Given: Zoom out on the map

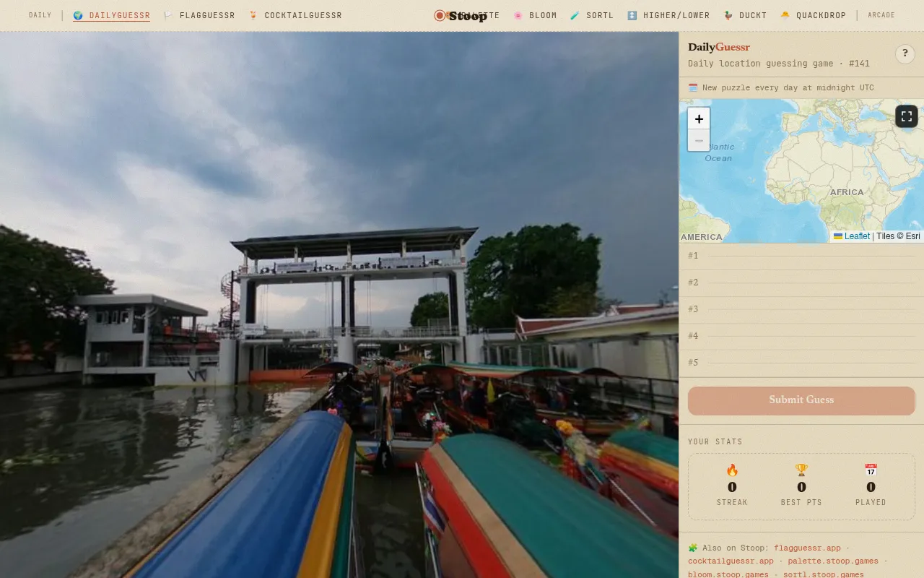Looking at the screenshot, I should coord(699,140).
